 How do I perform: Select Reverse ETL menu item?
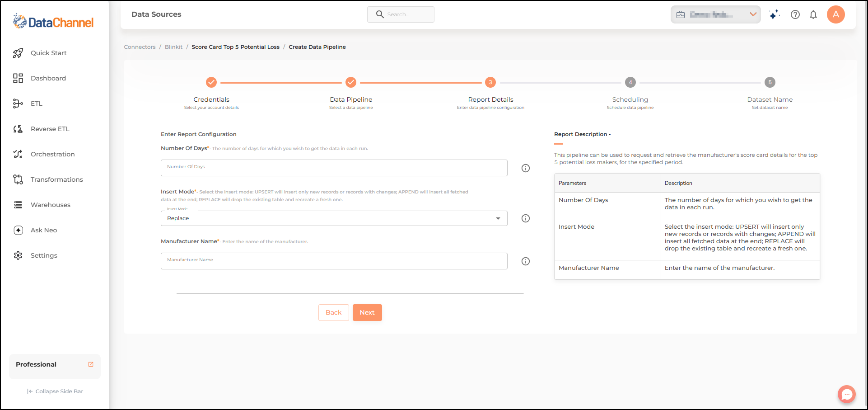coord(50,129)
